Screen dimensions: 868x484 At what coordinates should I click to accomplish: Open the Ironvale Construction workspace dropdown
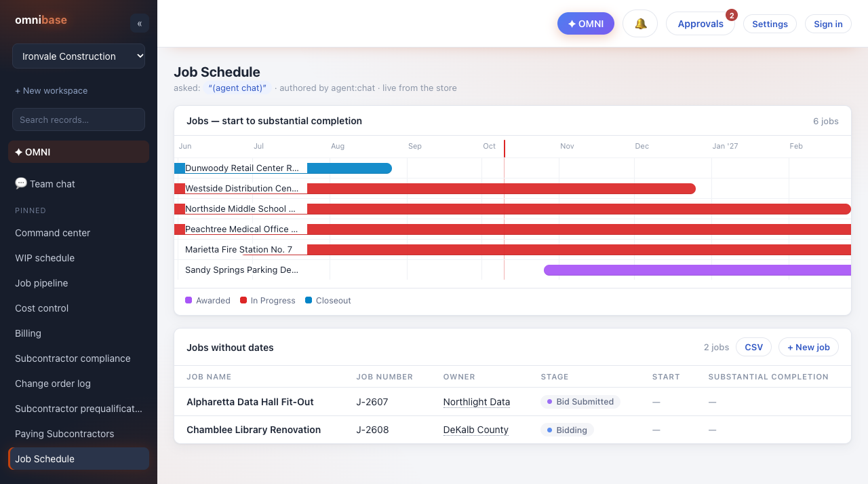79,56
